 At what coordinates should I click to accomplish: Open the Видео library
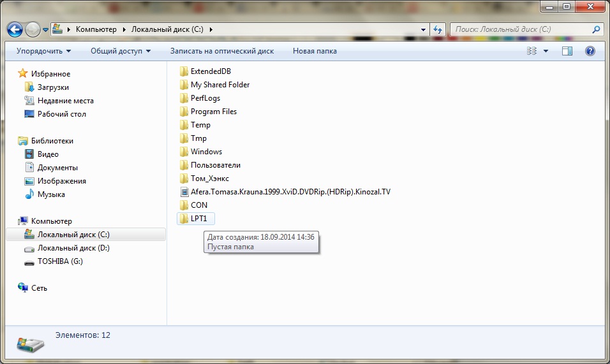pos(48,154)
